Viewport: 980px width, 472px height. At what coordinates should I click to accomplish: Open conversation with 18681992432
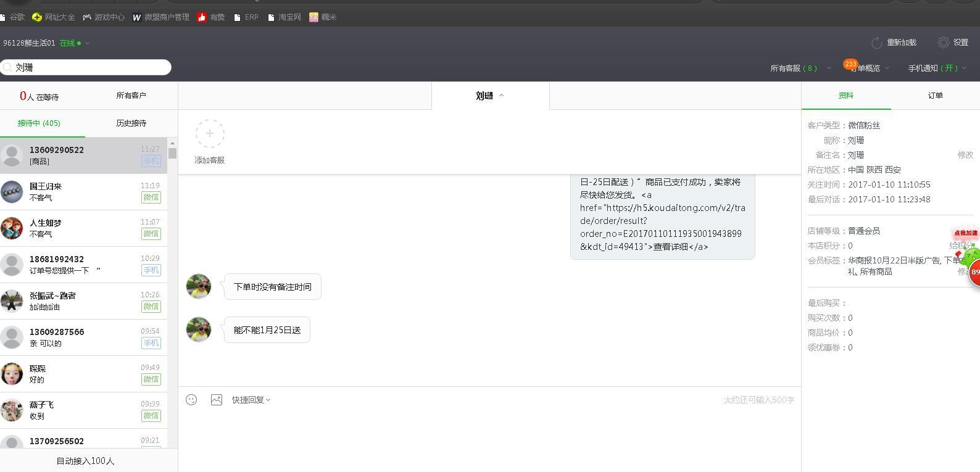pyautogui.click(x=83, y=265)
